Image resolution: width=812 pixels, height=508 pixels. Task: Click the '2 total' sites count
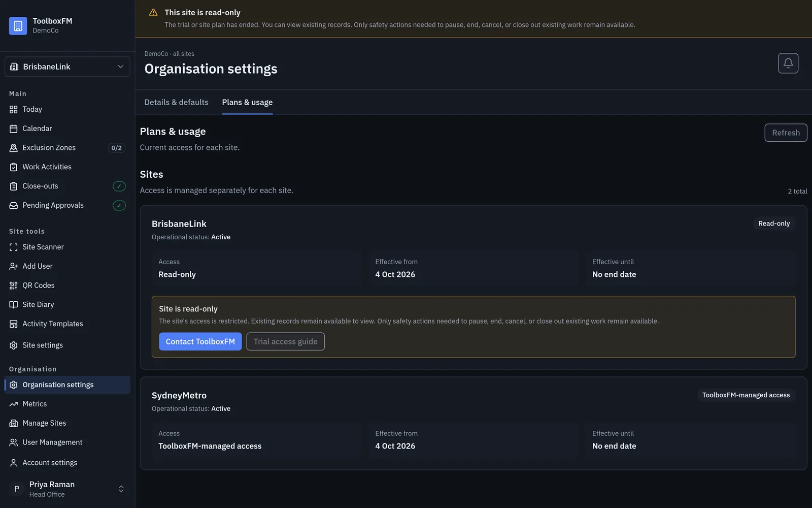797,191
